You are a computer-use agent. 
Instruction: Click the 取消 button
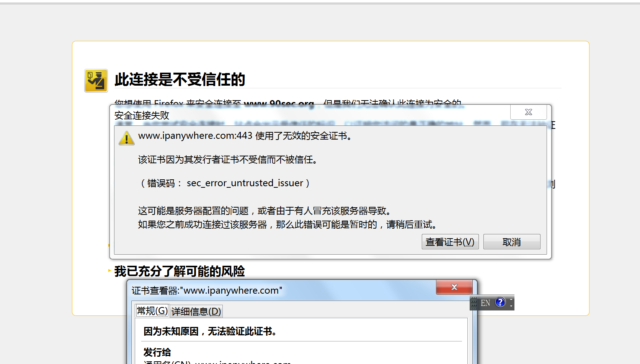click(x=512, y=242)
